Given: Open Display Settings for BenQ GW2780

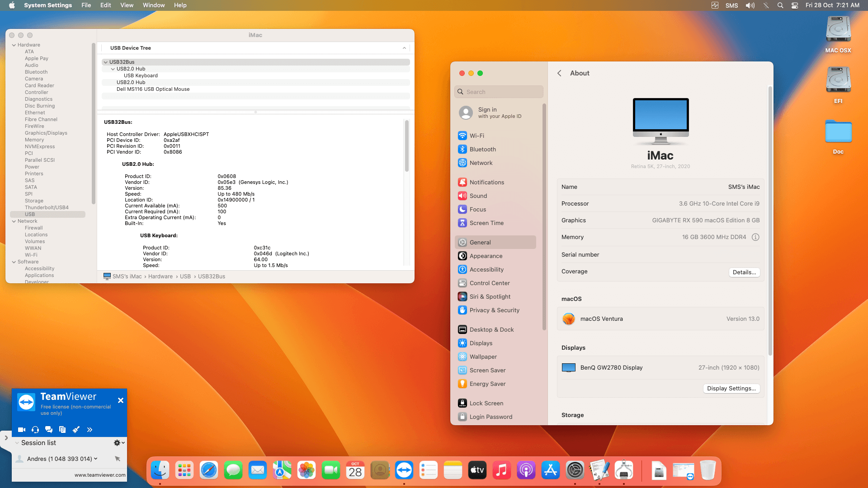Looking at the screenshot, I should tap(731, 388).
